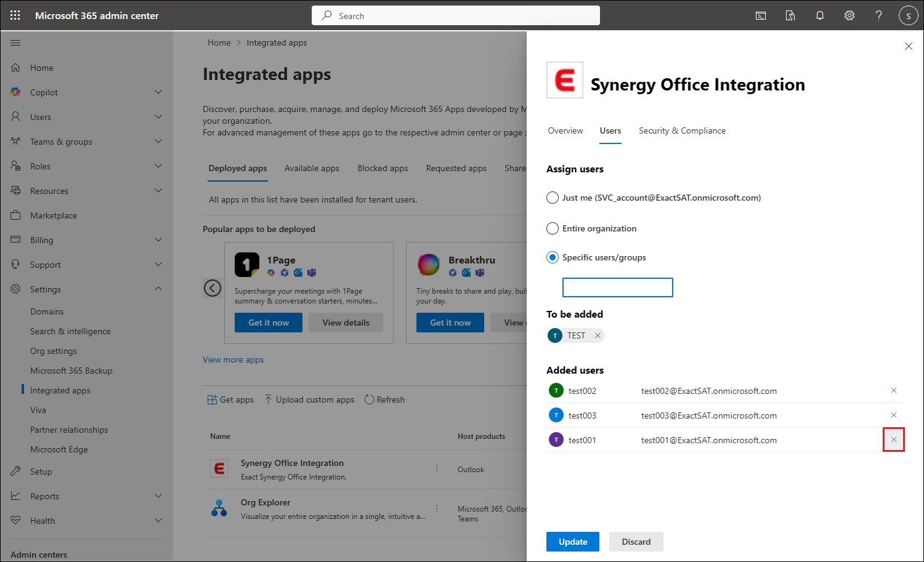
Task: Click the Discard button
Action: click(636, 542)
